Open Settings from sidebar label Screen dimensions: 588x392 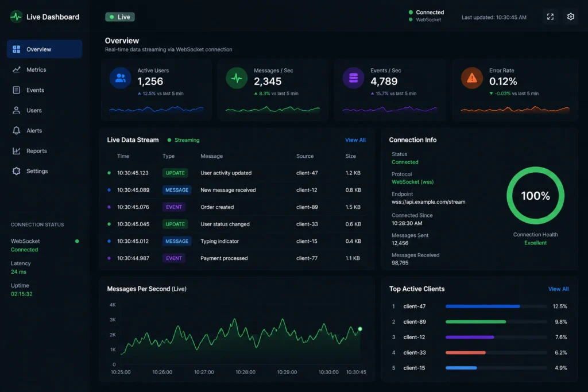pyautogui.click(x=37, y=171)
